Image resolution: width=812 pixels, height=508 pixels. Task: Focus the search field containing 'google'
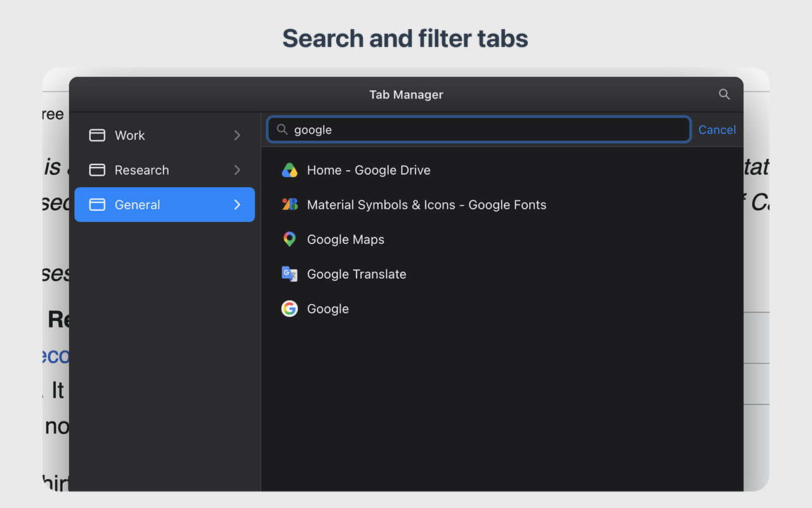[x=479, y=130]
